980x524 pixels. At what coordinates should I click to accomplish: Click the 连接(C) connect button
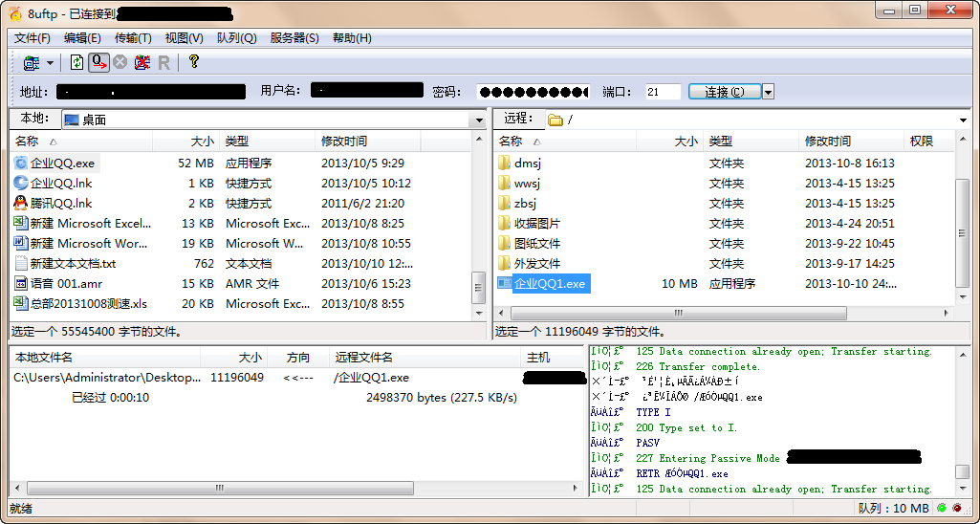click(x=724, y=93)
